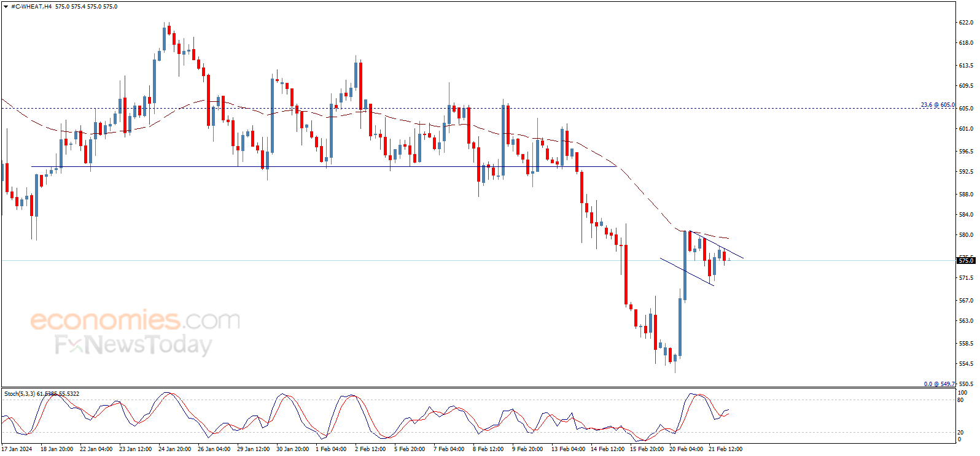Click the 29 Jan 12:00 time label

[253, 449]
